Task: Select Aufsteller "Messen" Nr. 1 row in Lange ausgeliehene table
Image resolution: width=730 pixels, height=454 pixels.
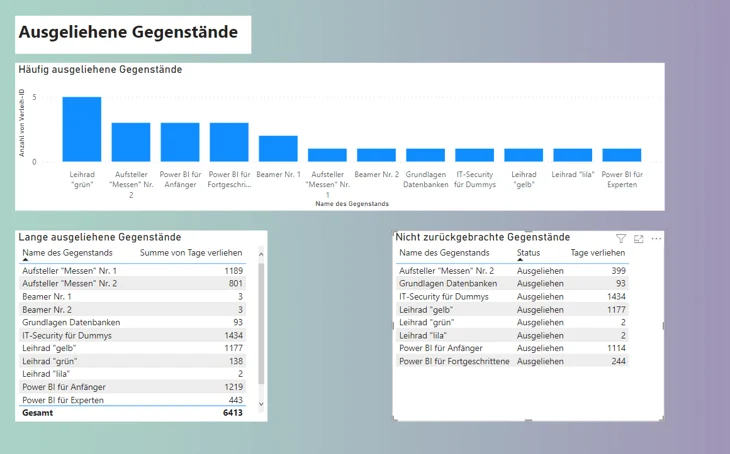Action: click(133, 271)
